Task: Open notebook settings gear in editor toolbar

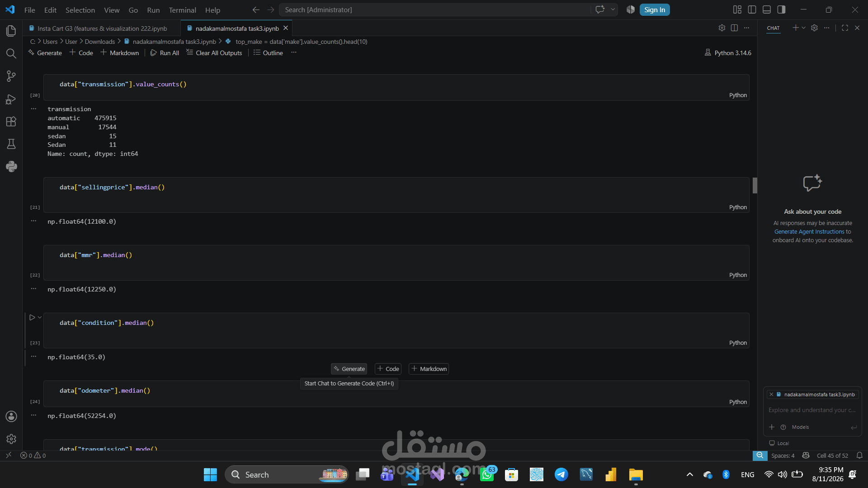Action: [722, 28]
